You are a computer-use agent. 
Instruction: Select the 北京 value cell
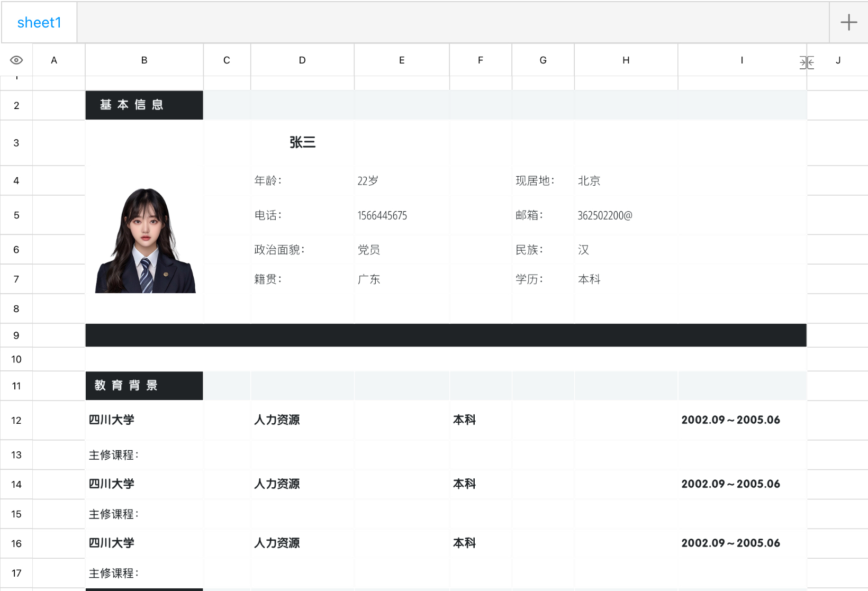pyautogui.click(x=626, y=181)
